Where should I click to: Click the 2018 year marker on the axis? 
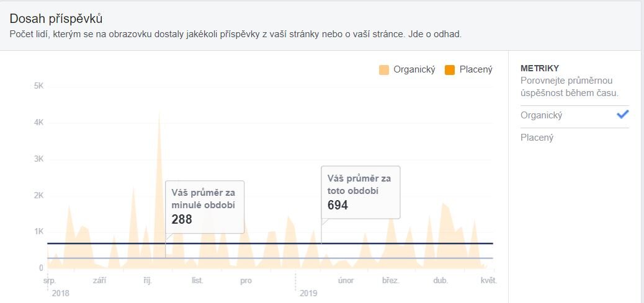[x=61, y=292]
